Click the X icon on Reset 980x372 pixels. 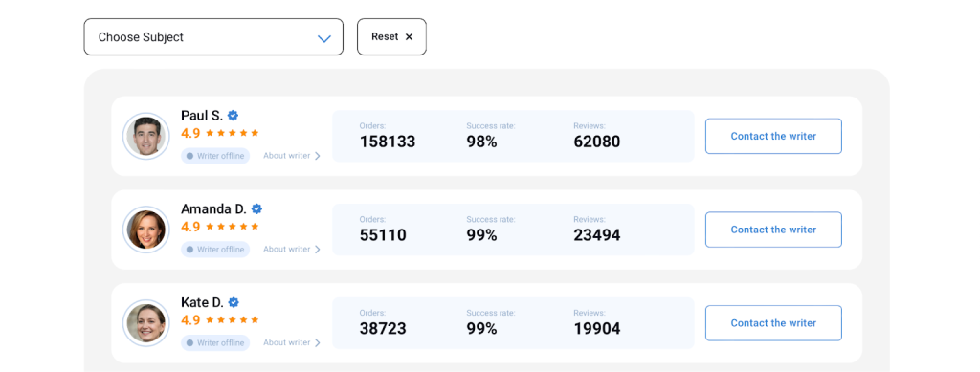pos(410,37)
